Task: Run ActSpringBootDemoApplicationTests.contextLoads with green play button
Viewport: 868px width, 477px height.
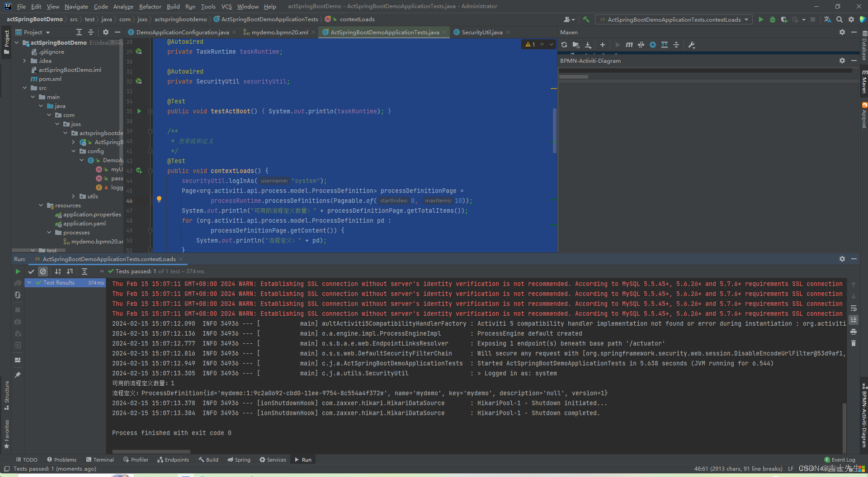Action: (761, 19)
